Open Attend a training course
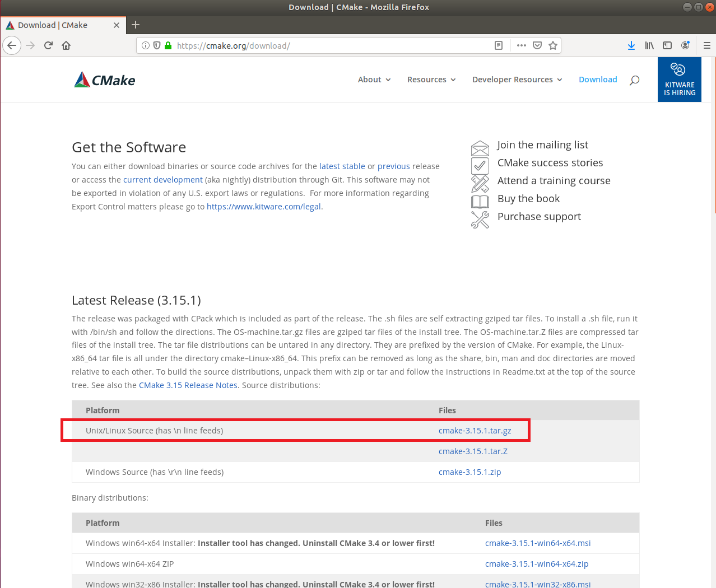This screenshot has width=716, height=588. point(554,181)
